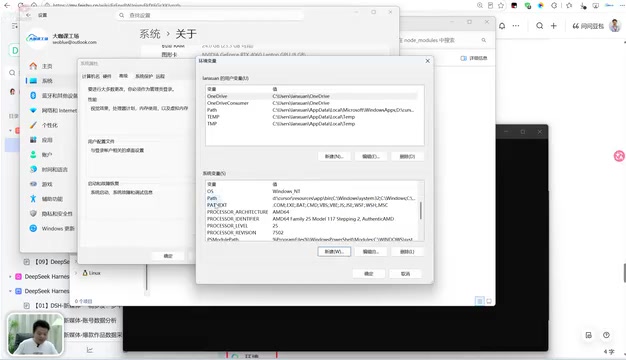Click the browser zoom magnifier icon
The width and height of the screenshot is (626, 360).
tap(479, 5)
